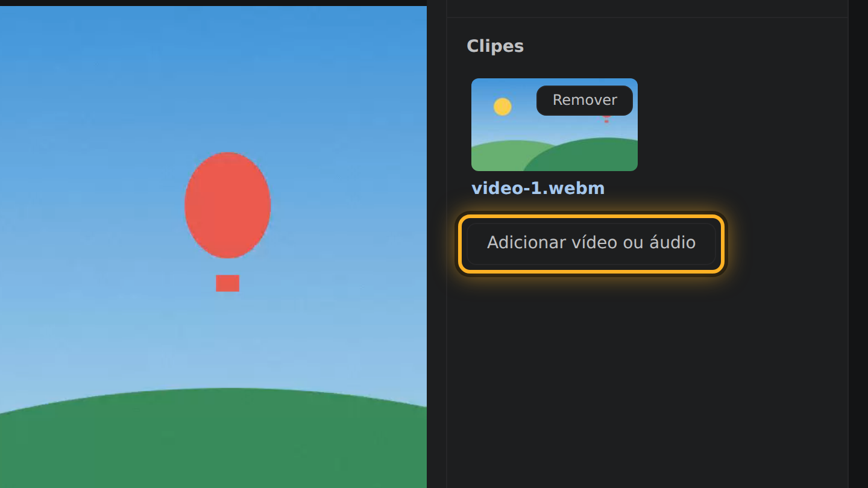The height and width of the screenshot is (488, 868).
Task: Click the Remover button on the clip
Action: pyautogui.click(x=584, y=100)
